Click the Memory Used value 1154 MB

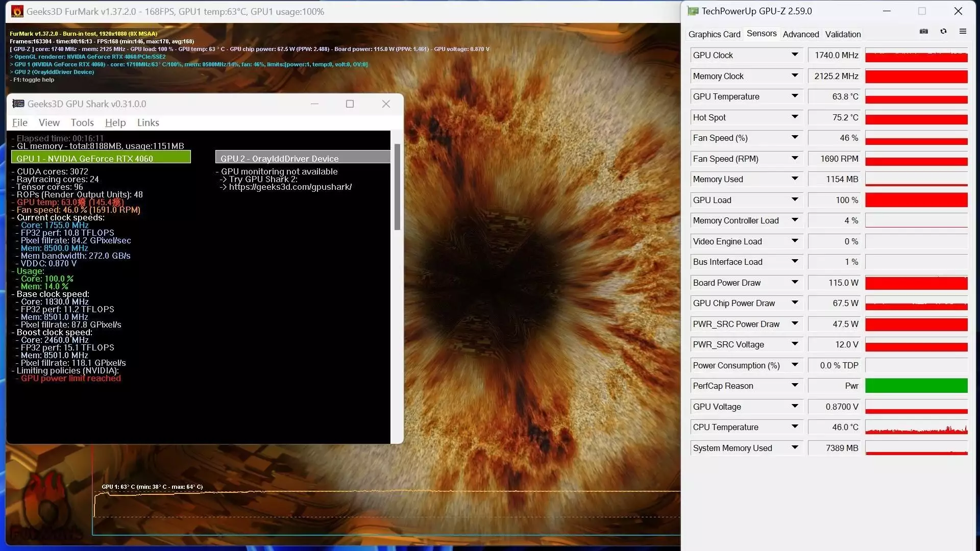tap(834, 179)
